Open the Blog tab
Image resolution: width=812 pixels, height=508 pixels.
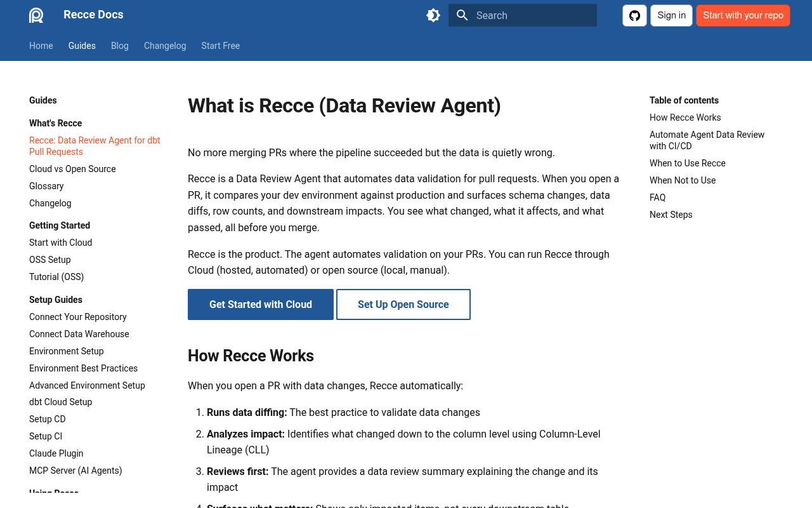(120, 46)
